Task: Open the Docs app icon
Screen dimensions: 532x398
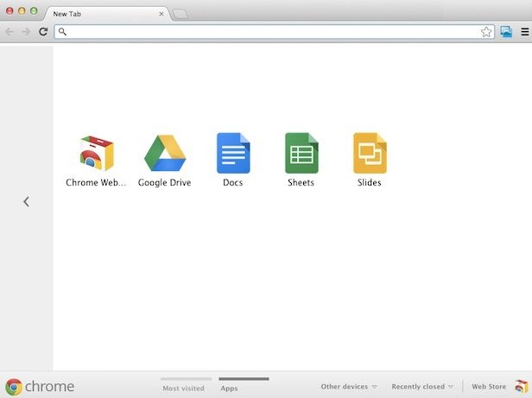Action: pyautogui.click(x=233, y=153)
